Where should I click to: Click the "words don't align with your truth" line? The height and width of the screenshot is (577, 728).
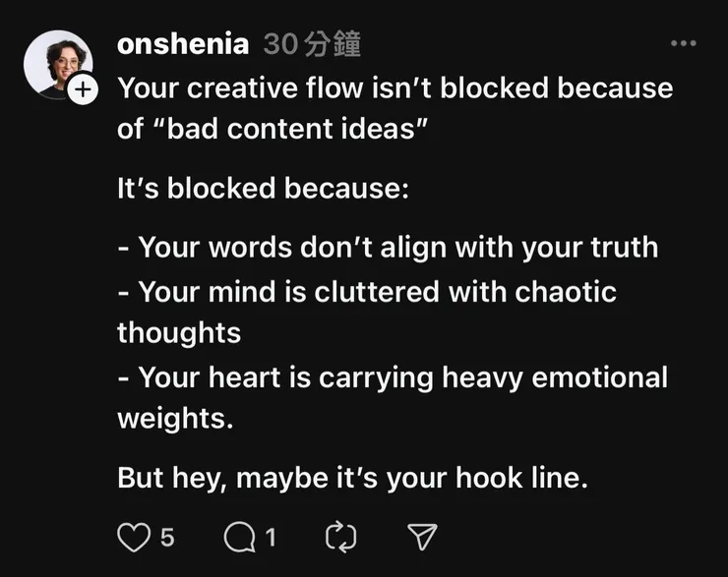(388, 246)
